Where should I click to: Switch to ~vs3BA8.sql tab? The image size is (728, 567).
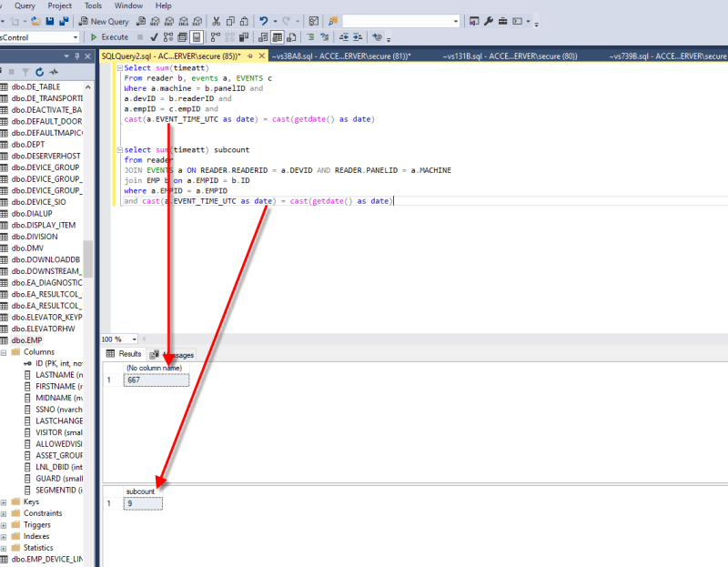pyautogui.click(x=341, y=56)
